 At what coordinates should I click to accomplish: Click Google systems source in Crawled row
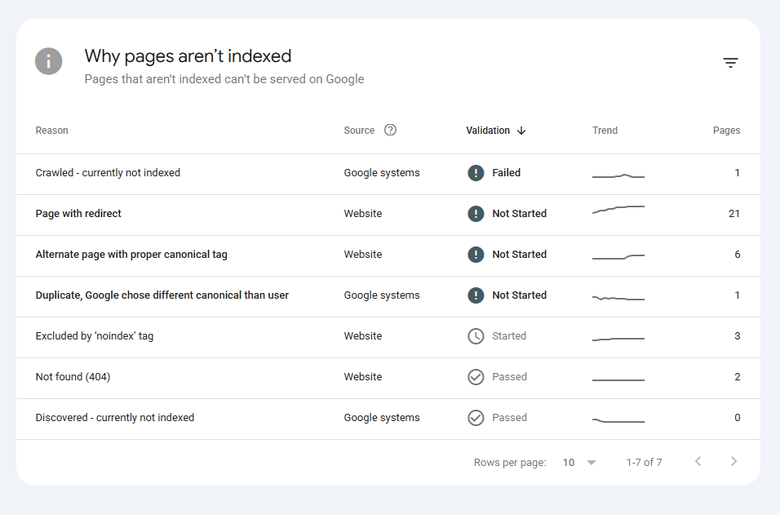pyautogui.click(x=382, y=173)
